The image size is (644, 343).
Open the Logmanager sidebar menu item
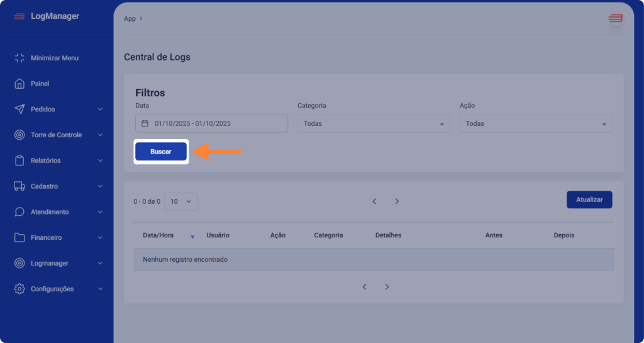pos(50,264)
